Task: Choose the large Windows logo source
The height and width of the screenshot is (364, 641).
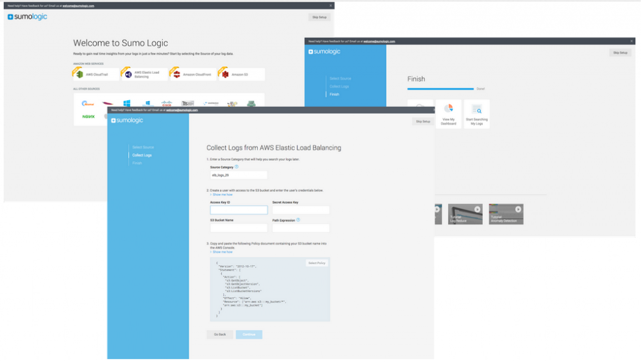Action: pyautogui.click(x=126, y=103)
